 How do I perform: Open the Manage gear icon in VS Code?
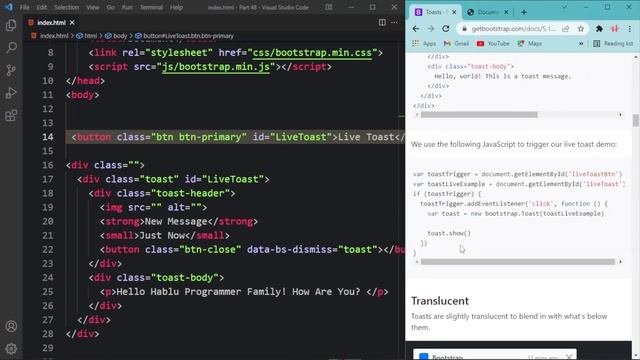pyautogui.click(x=11, y=348)
